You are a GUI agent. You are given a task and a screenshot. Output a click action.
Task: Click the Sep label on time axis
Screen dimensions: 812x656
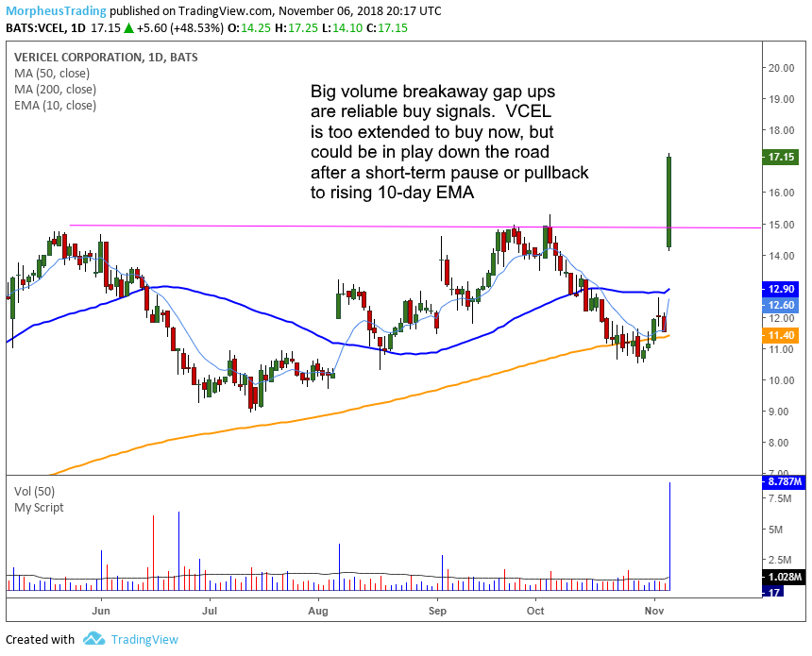437,611
